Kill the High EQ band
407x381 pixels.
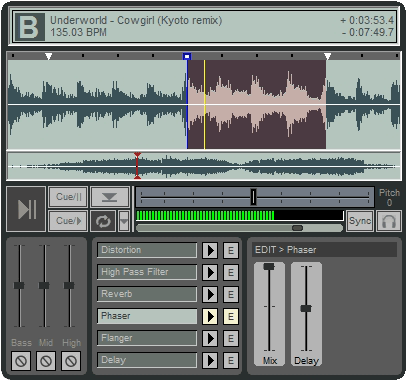pyautogui.click(x=71, y=361)
